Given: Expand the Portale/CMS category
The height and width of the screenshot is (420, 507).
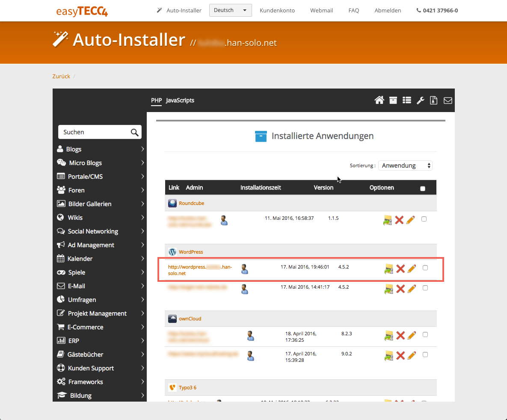Looking at the screenshot, I should coord(100,177).
